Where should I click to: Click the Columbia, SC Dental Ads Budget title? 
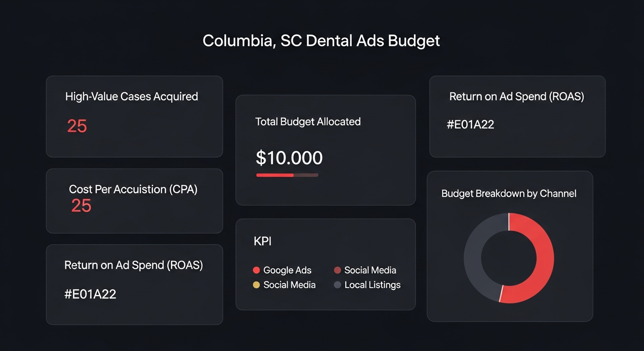(x=321, y=41)
